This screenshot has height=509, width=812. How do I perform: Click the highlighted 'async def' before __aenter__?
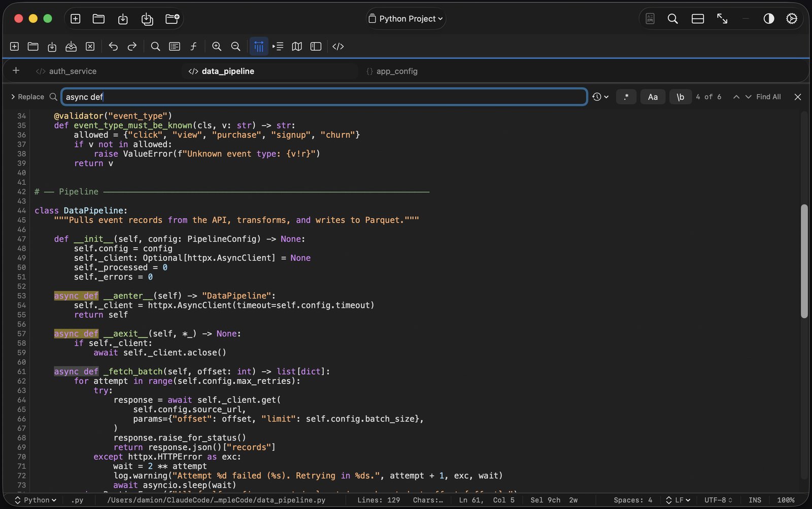[76, 296]
